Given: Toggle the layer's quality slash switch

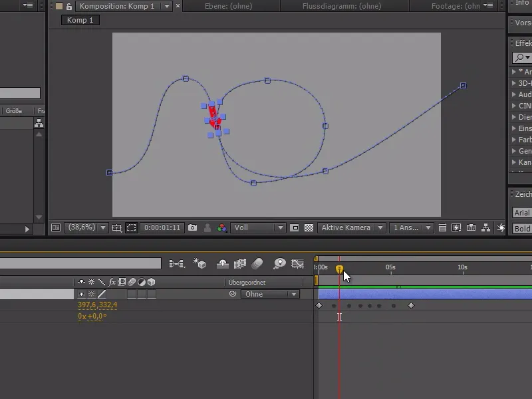Looking at the screenshot, I should click(102, 294).
